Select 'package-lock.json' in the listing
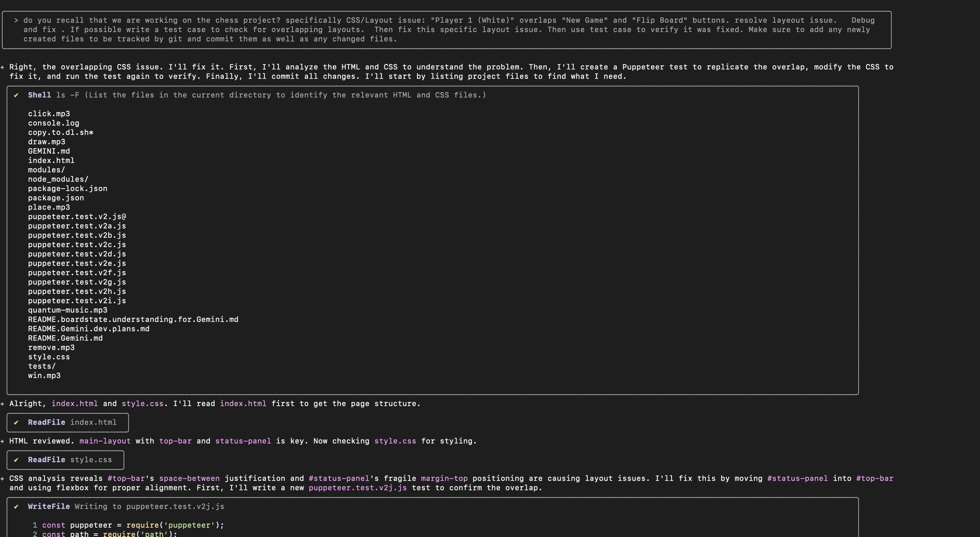980x537 pixels. click(68, 188)
